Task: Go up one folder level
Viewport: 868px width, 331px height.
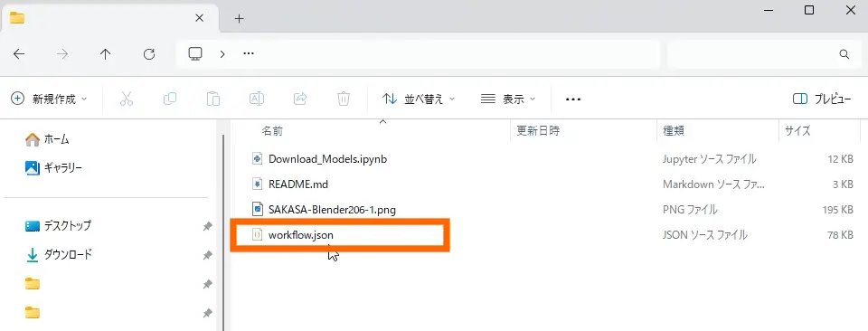Action: 105,53
